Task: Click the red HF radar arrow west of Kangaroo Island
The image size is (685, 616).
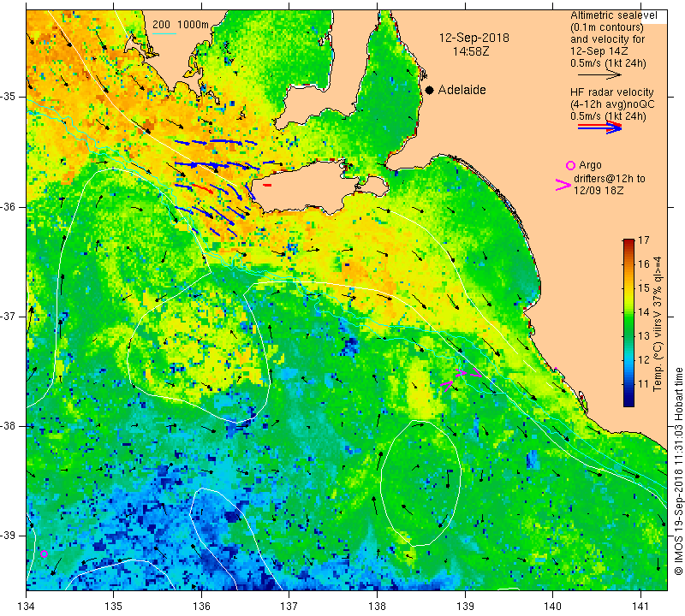Action: click(203, 188)
